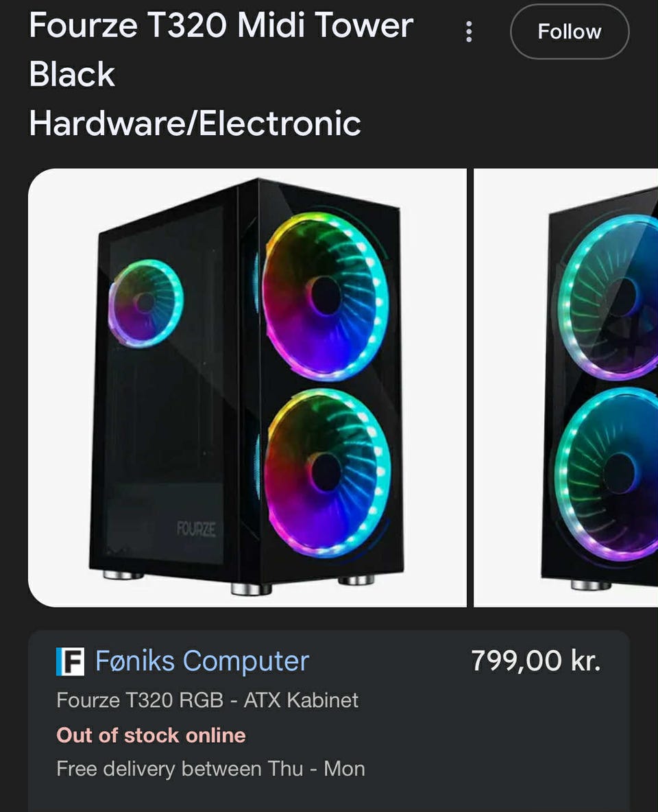Open the three-dot more options menu
This screenshot has width=658, height=812.
(x=469, y=32)
